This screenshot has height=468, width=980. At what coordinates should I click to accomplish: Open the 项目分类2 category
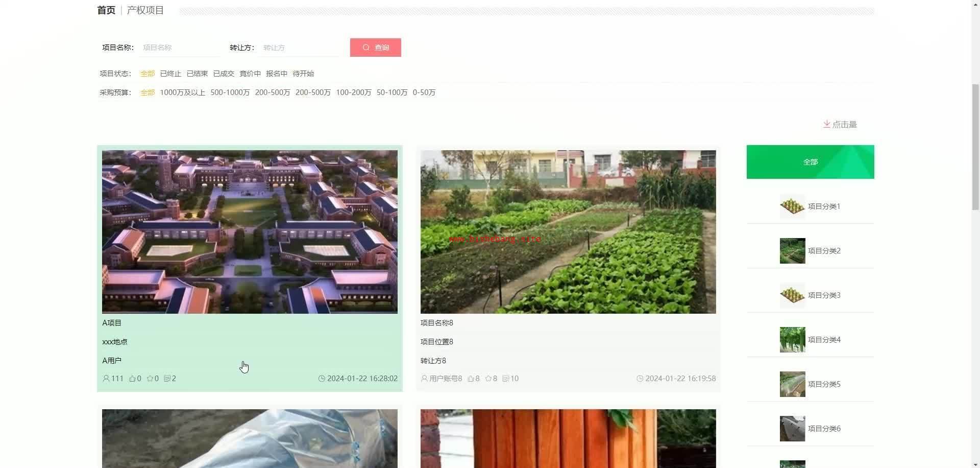811,251
